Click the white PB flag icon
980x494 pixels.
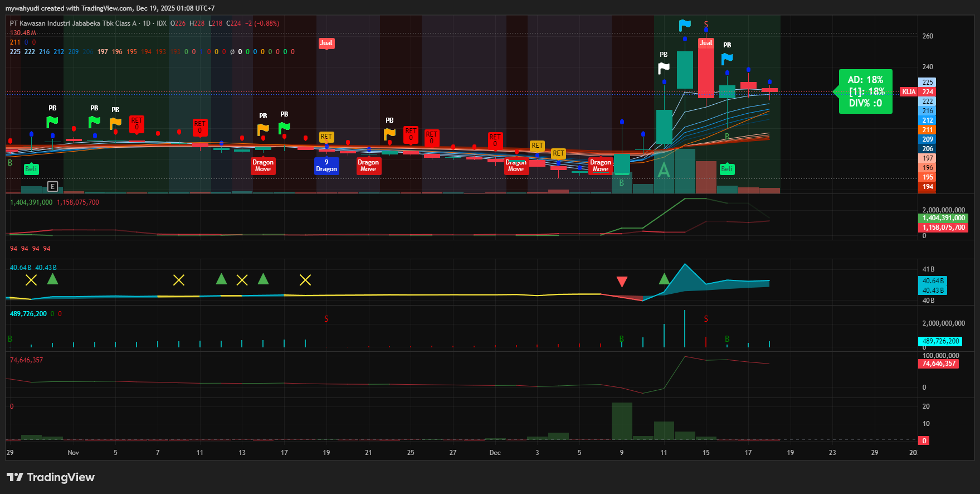tap(664, 68)
